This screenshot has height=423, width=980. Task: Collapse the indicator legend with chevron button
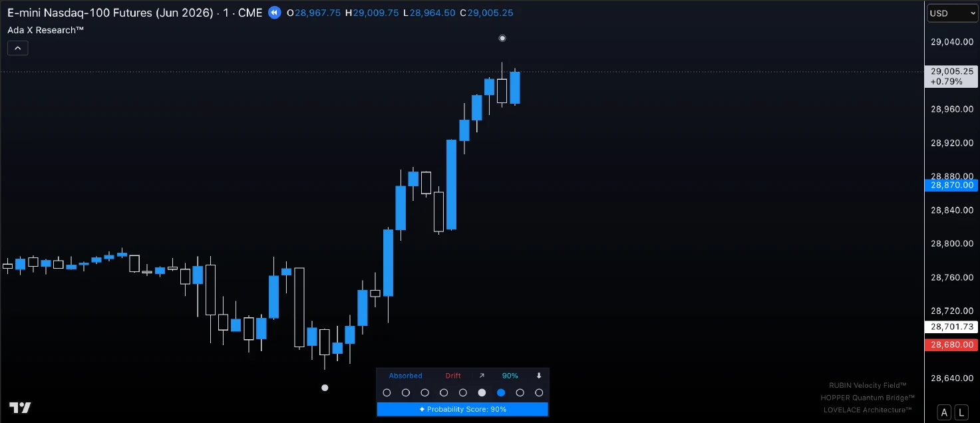pyautogui.click(x=18, y=48)
